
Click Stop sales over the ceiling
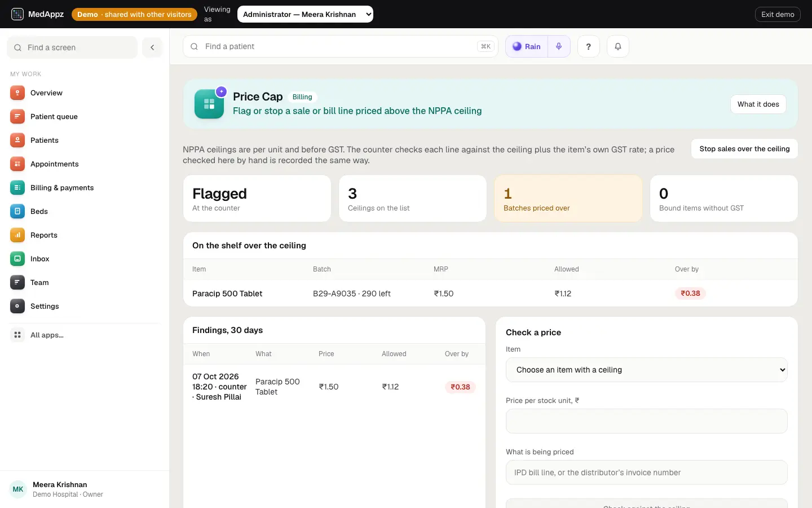pyautogui.click(x=744, y=149)
